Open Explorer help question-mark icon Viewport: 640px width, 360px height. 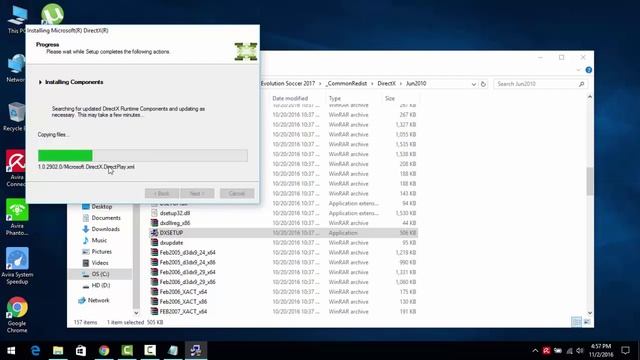[x=589, y=70]
